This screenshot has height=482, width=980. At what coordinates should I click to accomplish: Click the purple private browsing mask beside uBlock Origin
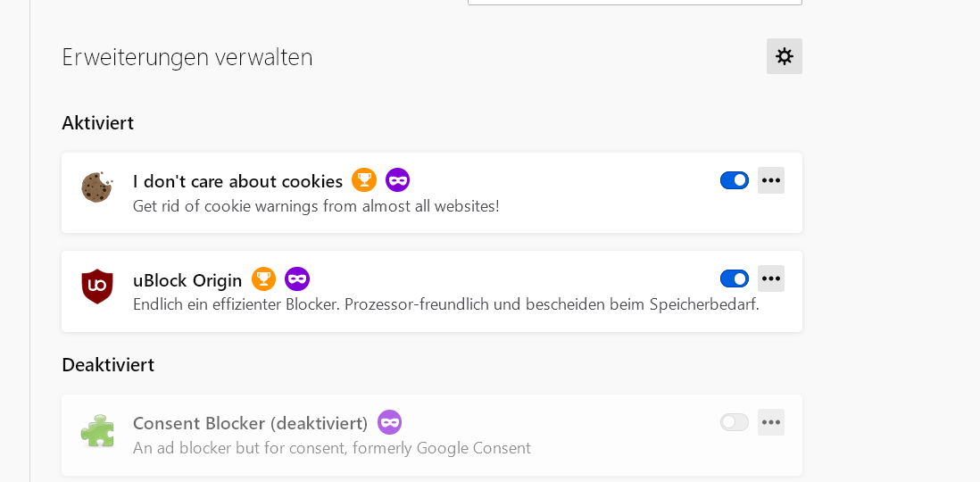click(x=297, y=279)
